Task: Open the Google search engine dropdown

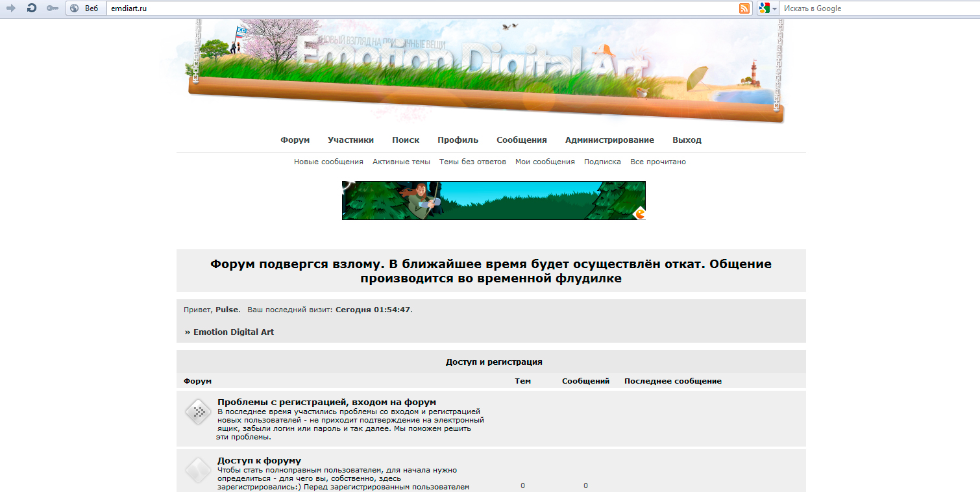Action: click(x=768, y=8)
